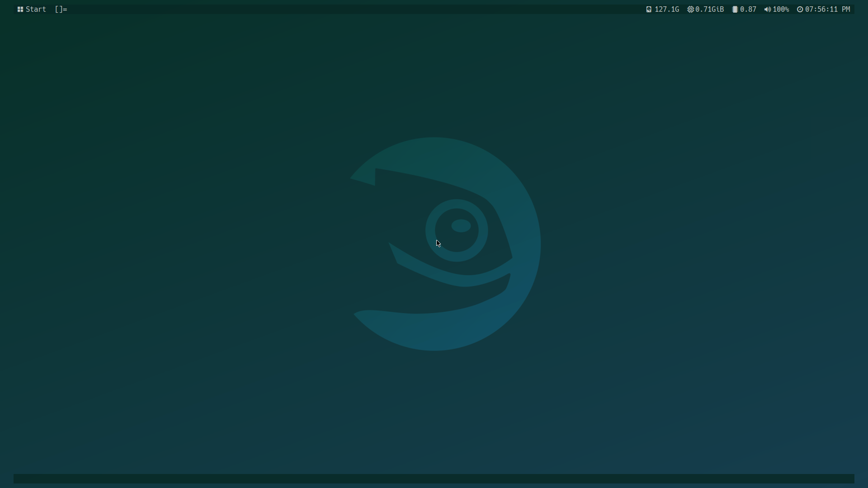Click the 127.1G disk value

click(x=667, y=9)
